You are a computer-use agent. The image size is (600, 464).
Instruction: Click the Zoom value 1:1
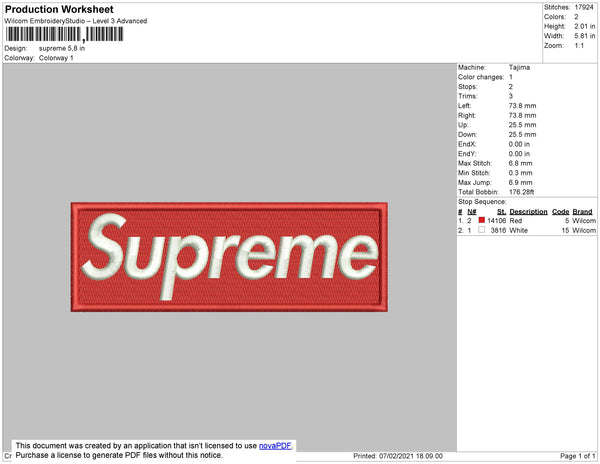coord(579,46)
